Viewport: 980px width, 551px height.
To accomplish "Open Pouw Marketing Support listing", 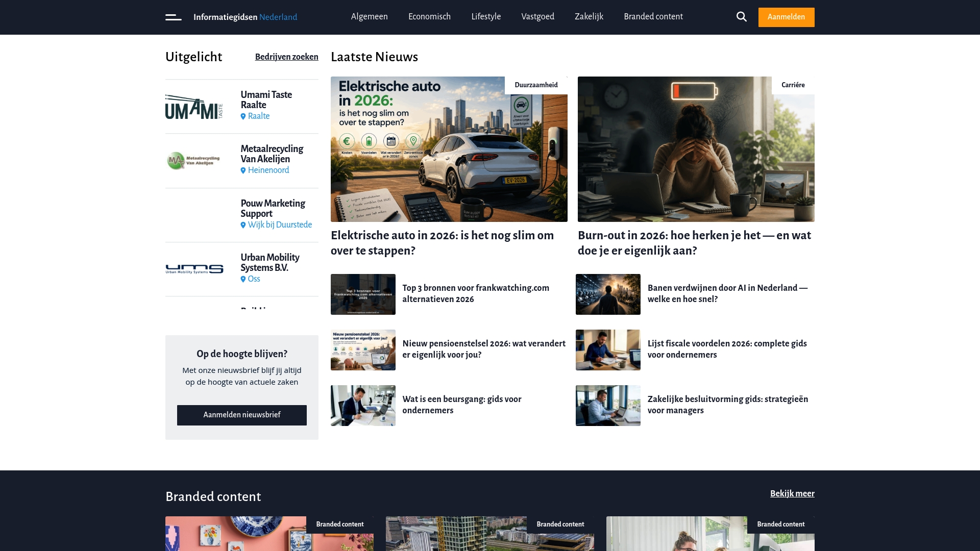I will coord(273,209).
